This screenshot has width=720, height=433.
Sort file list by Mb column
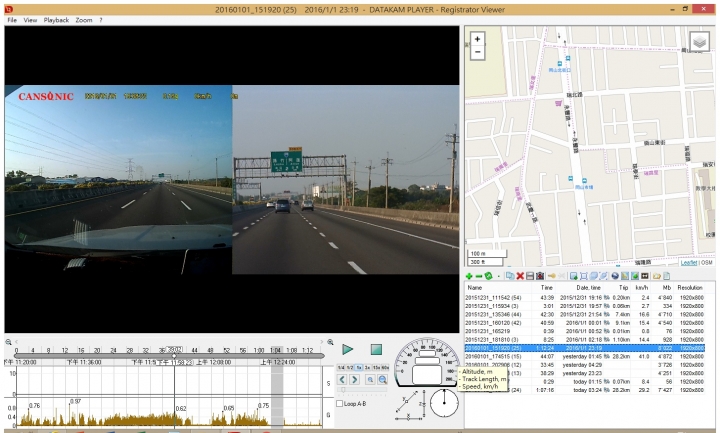pyautogui.click(x=667, y=287)
